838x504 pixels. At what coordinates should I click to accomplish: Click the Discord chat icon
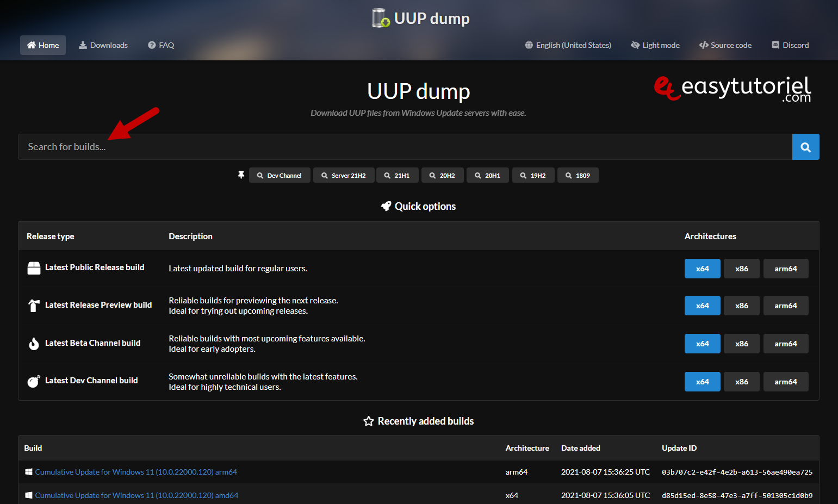tap(775, 45)
